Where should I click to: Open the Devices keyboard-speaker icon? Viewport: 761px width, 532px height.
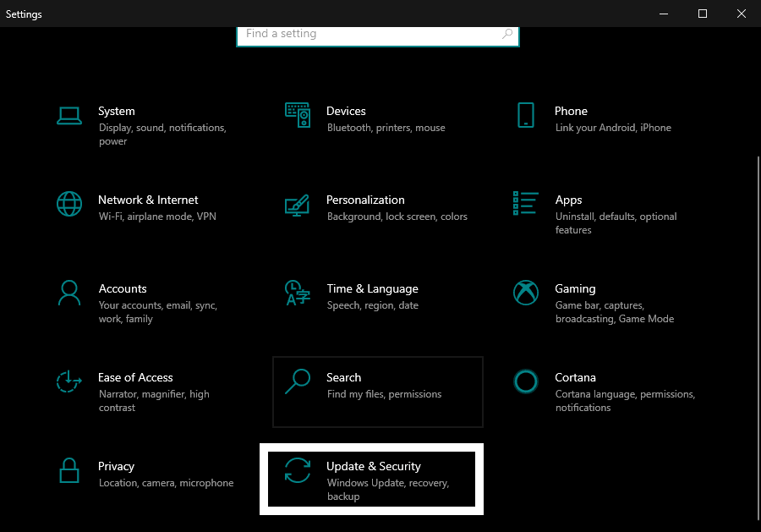[x=298, y=115]
